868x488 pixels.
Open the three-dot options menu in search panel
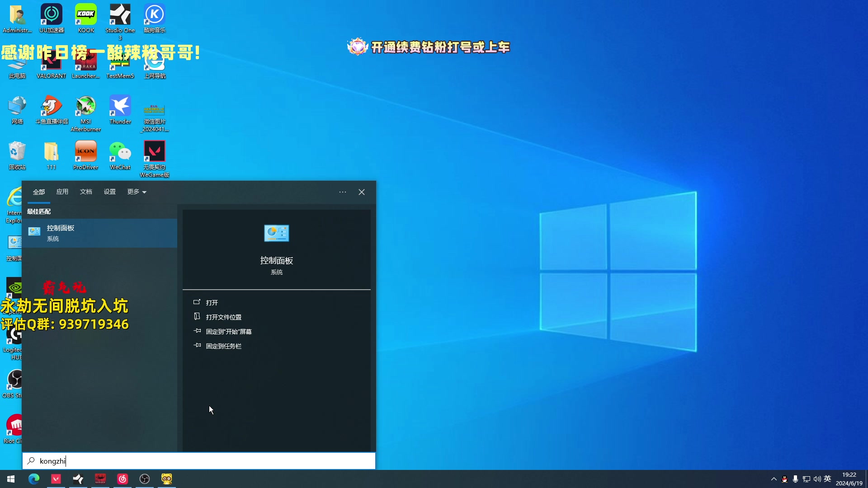(343, 192)
